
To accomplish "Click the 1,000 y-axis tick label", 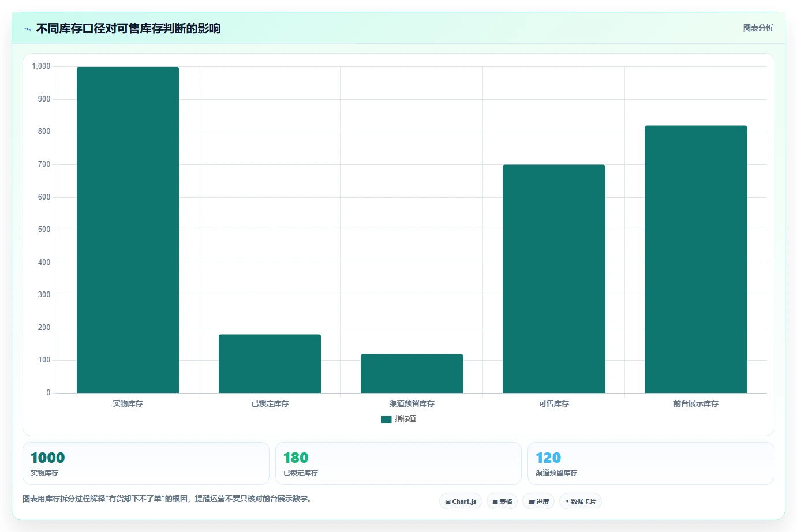I will (41, 66).
